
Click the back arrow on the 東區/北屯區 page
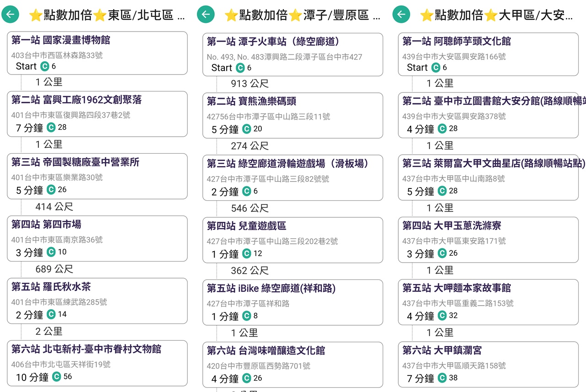[x=10, y=14]
